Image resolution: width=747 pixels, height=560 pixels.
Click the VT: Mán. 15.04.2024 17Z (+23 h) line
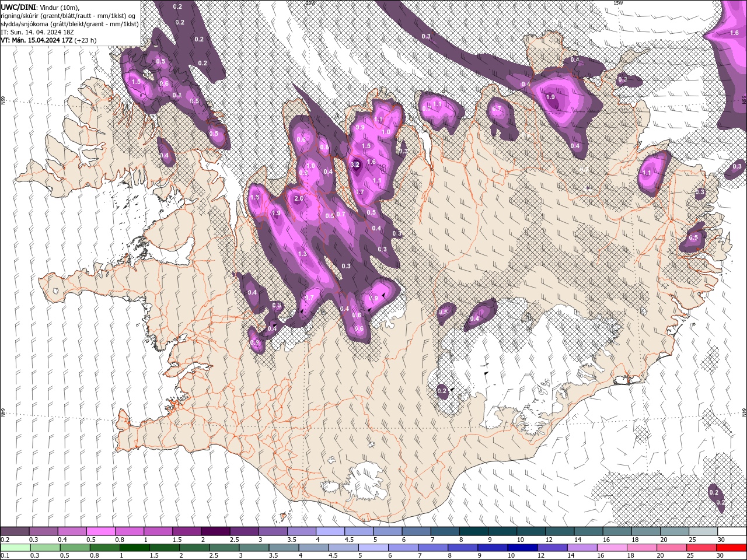click(48, 40)
